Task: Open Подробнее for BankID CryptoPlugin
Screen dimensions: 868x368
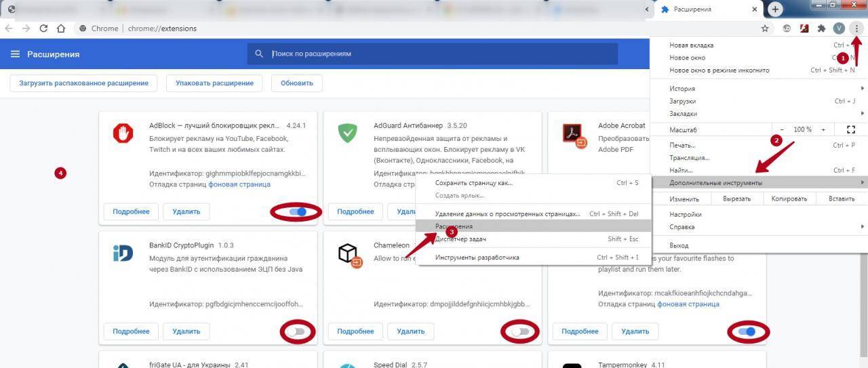Action: pos(131,331)
